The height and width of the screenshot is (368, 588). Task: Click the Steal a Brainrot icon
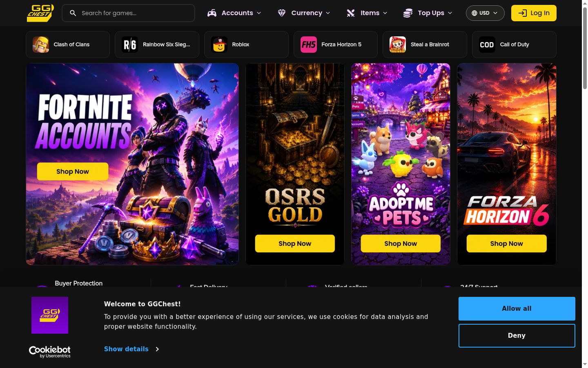398,45
